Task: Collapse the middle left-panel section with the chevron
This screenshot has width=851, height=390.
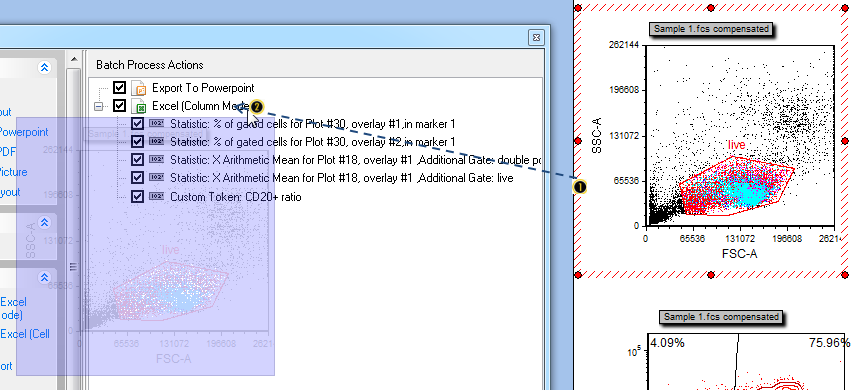Action: (x=45, y=222)
